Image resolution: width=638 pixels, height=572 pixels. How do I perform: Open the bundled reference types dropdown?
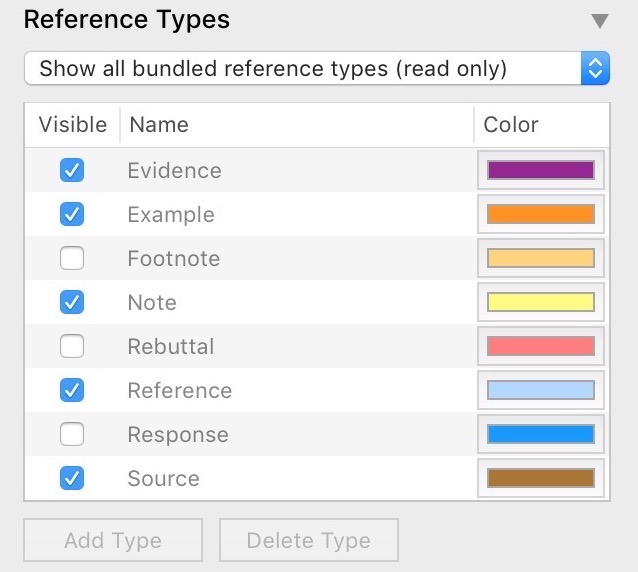tap(316, 69)
